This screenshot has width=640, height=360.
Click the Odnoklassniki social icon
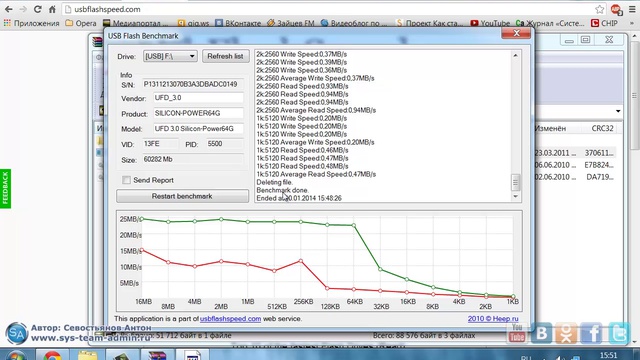tap(566, 333)
